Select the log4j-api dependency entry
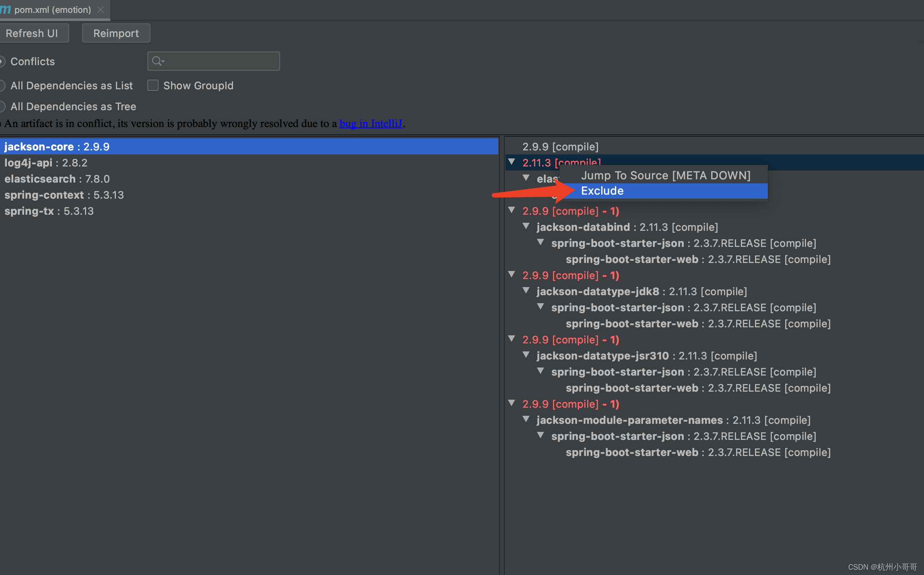The width and height of the screenshot is (924, 575). pyautogui.click(x=45, y=162)
